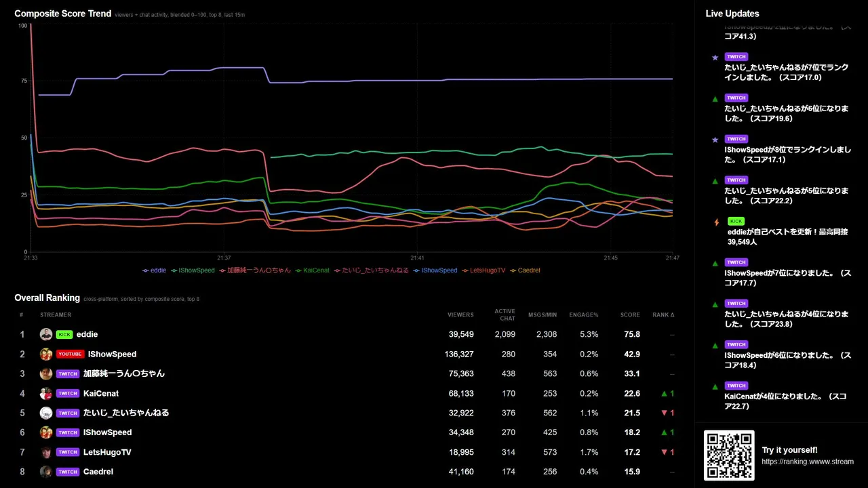Screen dimensions: 868x488
Task: Click viewers value 136,327
Action: (x=459, y=354)
